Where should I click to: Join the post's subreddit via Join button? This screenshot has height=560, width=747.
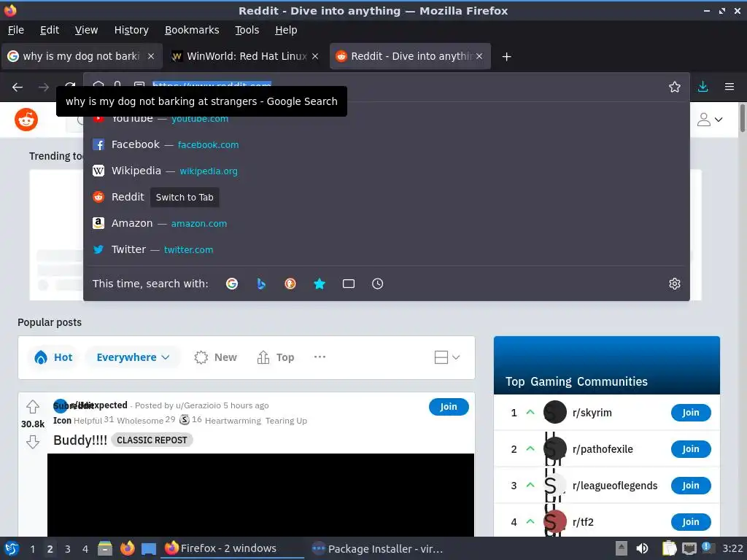pyautogui.click(x=449, y=407)
